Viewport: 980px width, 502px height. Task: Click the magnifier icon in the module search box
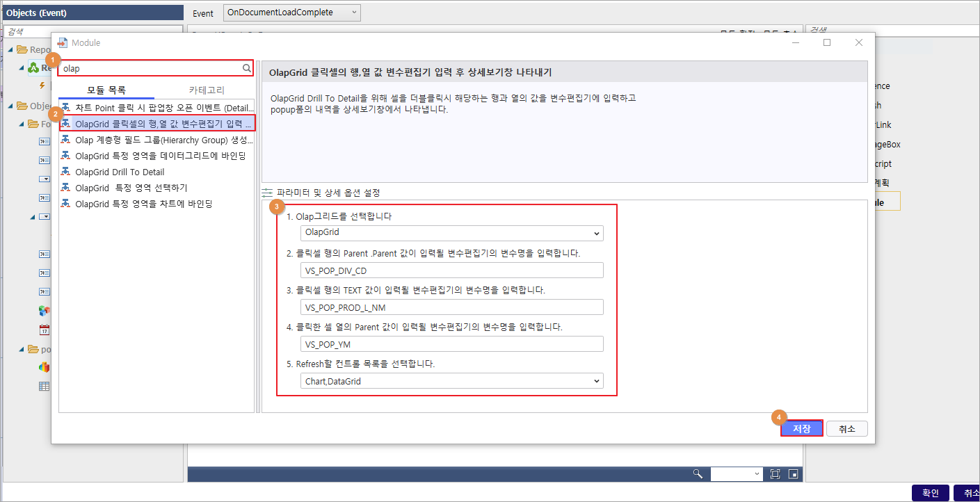(x=246, y=69)
